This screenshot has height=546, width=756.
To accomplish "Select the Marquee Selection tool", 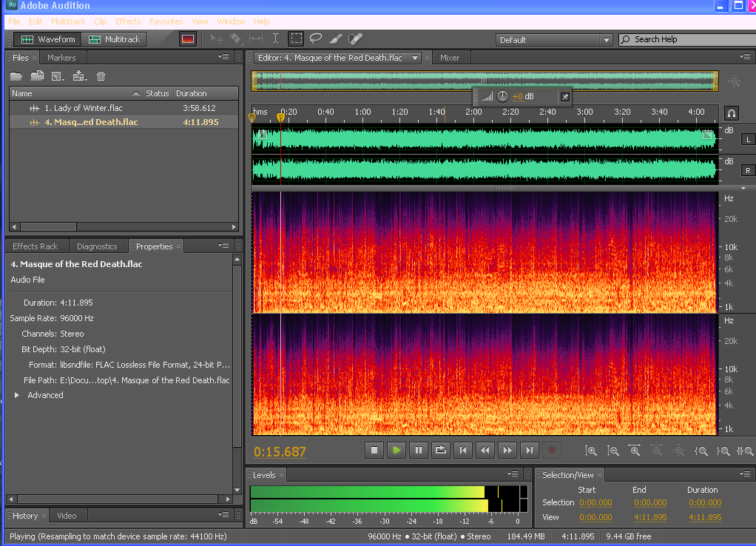I will pyautogui.click(x=296, y=39).
